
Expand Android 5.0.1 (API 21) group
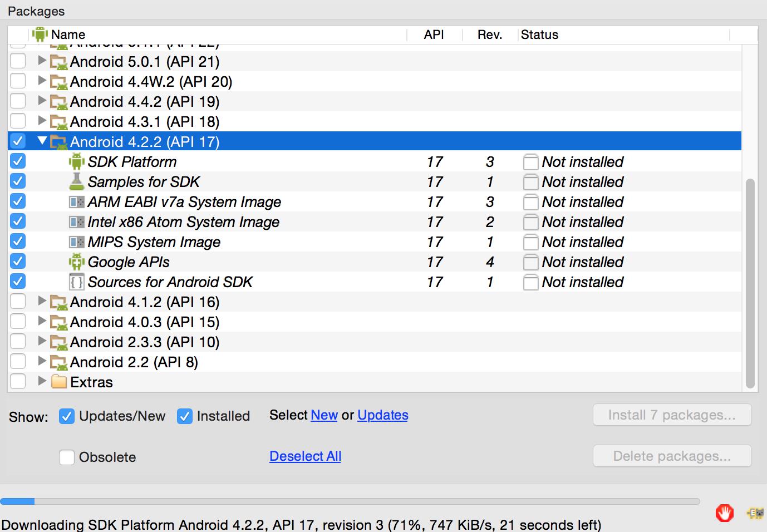(x=42, y=60)
